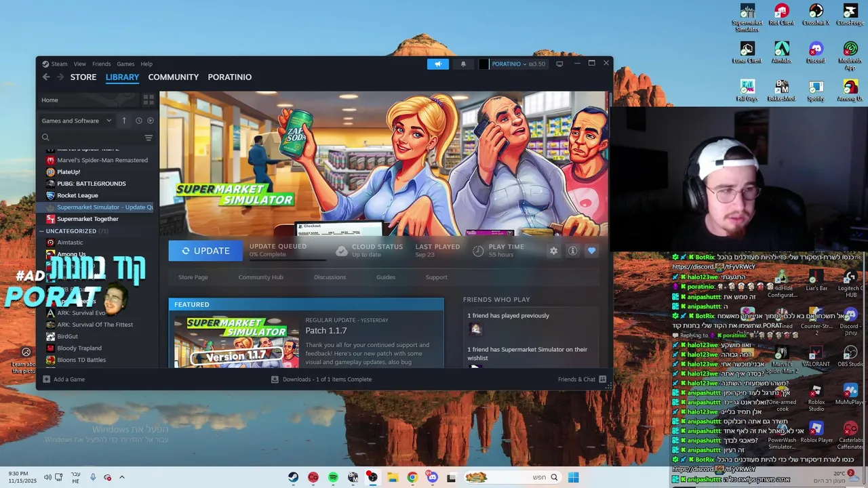Open the Steam notifications bell
Viewport: 868px width, 488px height.
point(463,64)
